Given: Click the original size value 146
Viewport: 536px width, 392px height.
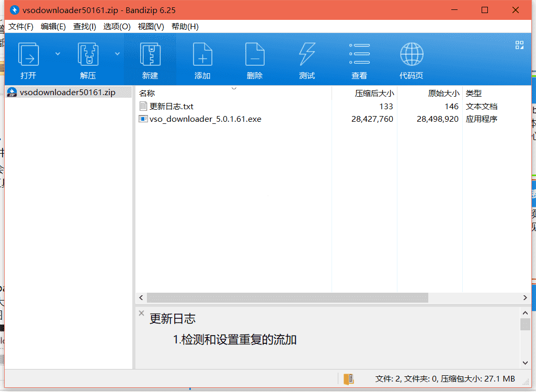Looking at the screenshot, I should pyautogui.click(x=451, y=107).
